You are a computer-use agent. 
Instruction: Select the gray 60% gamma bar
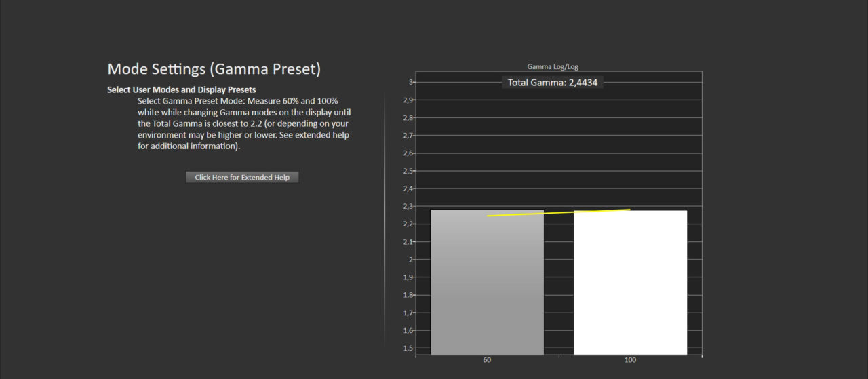coord(487,285)
